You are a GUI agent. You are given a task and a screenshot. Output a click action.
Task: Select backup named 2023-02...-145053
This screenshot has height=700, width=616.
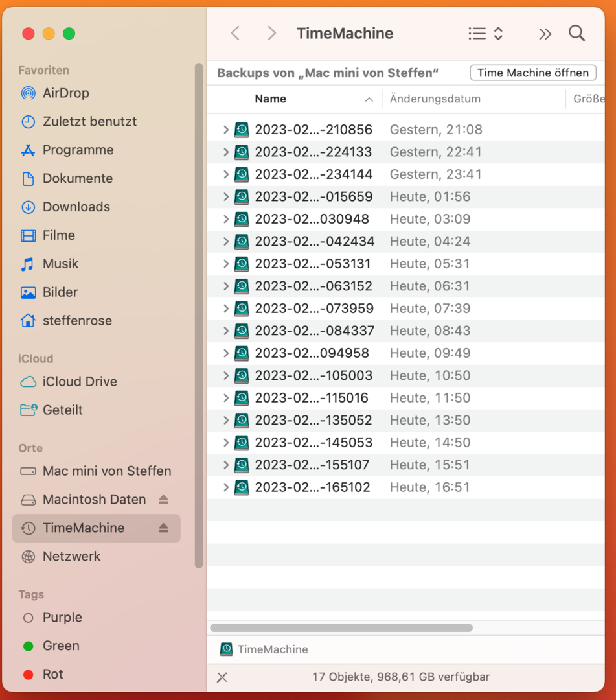(314, 443)
